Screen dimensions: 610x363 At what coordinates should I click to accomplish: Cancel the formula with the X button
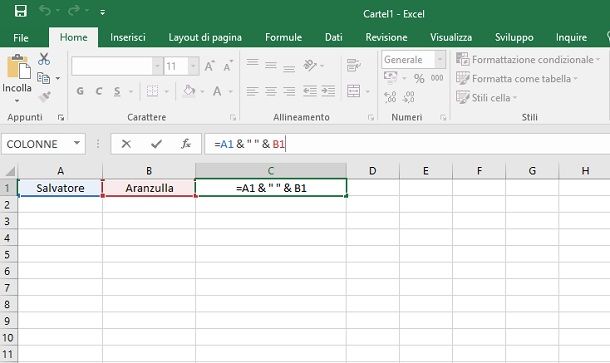126,144
